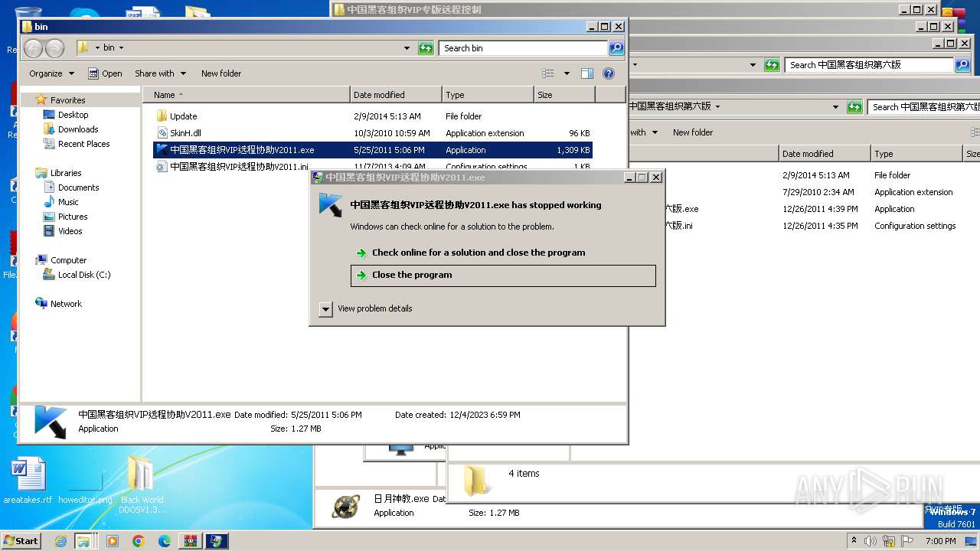980x551 pixels.
Task: Sort by Name column in bin
Action: pyautogui.click(x=246, y=95)
